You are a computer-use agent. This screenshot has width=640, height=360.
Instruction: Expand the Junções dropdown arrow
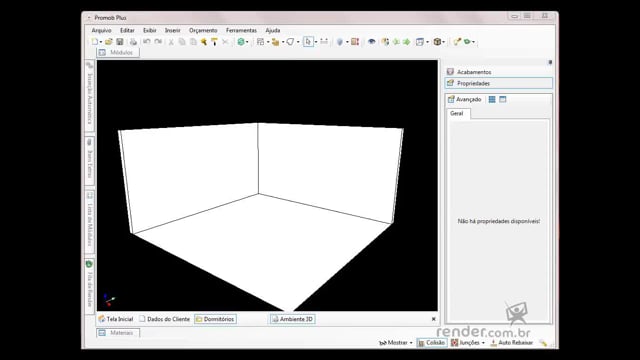(483, 343)
